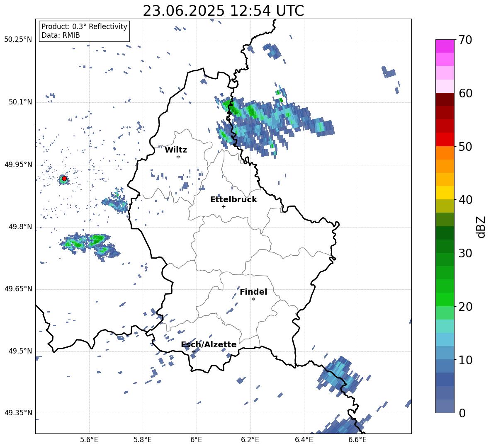Click 'Product: 0.3° Reflectivity' legend text
491x448 pixels.
[84, 26]
